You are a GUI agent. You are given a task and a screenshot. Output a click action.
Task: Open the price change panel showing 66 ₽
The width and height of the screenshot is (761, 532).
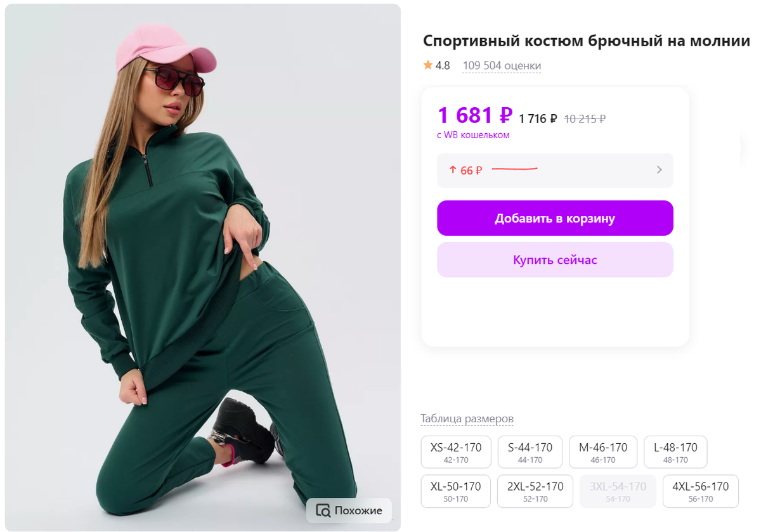coord(555,170)
